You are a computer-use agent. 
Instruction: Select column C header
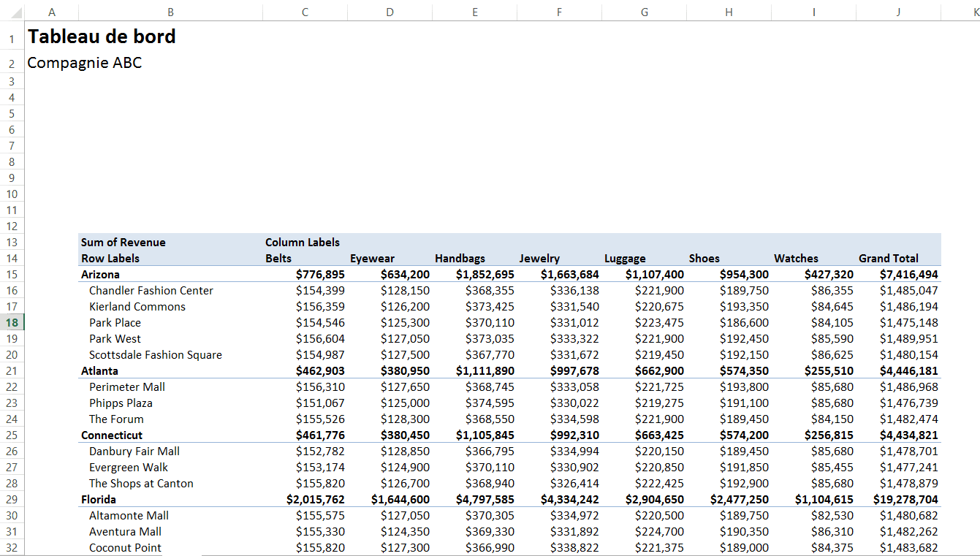[305, 12]
